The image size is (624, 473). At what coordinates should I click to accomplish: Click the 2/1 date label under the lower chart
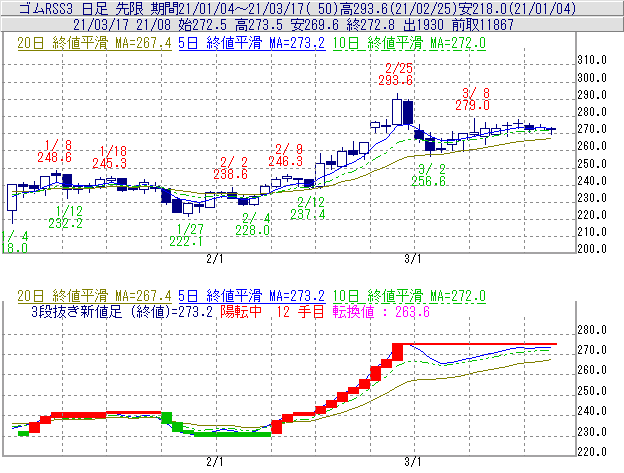215,462
